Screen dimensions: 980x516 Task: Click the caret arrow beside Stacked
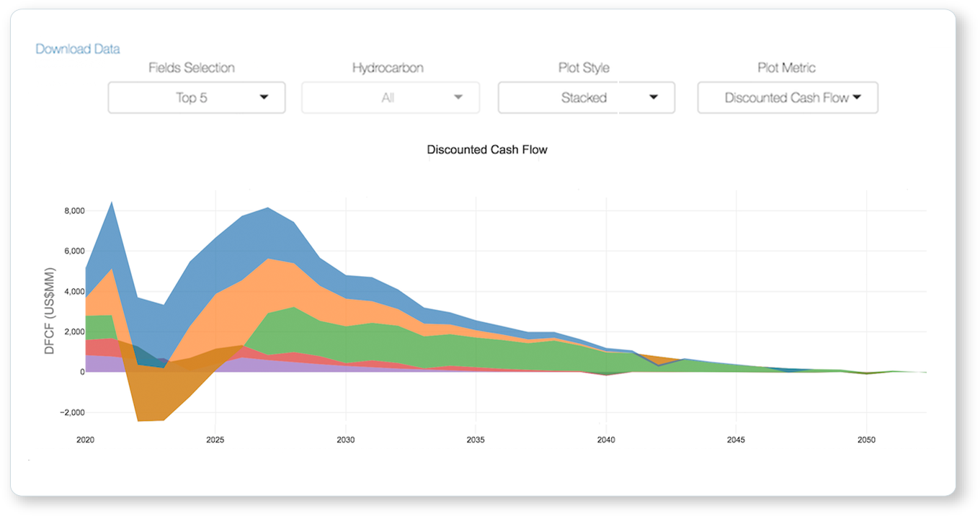pyautogui.click(x=654, y=97)
